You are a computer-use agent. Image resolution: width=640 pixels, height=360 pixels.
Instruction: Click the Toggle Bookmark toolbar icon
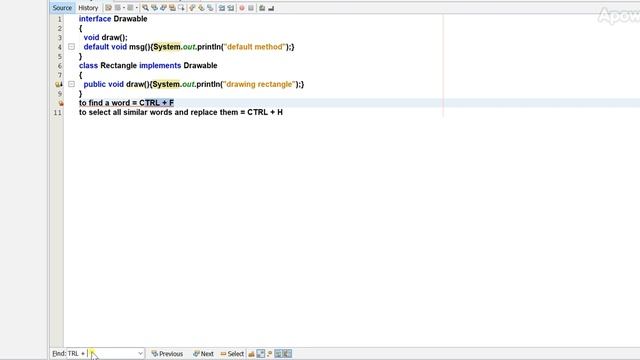pyautogui.click(x=210, y=8)
